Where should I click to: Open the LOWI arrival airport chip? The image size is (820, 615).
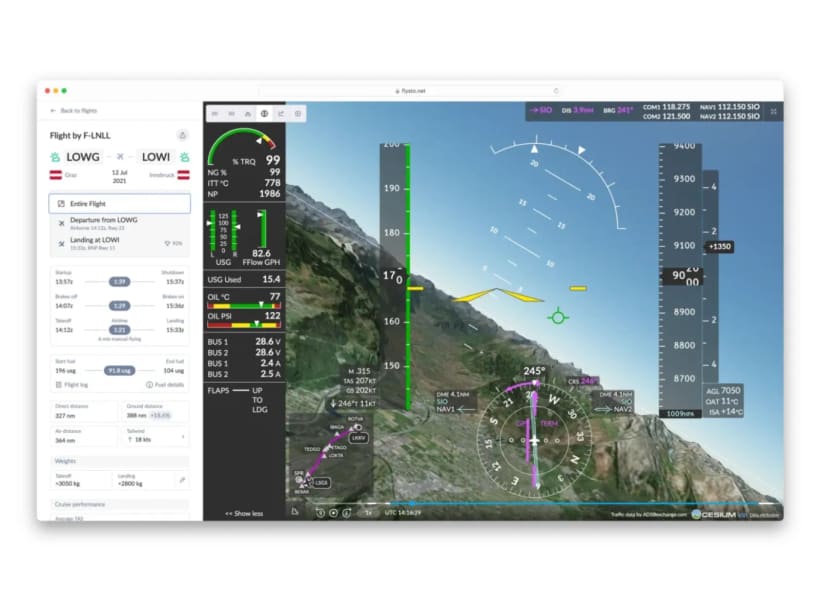pyautogui.click(x=156, y=157)
